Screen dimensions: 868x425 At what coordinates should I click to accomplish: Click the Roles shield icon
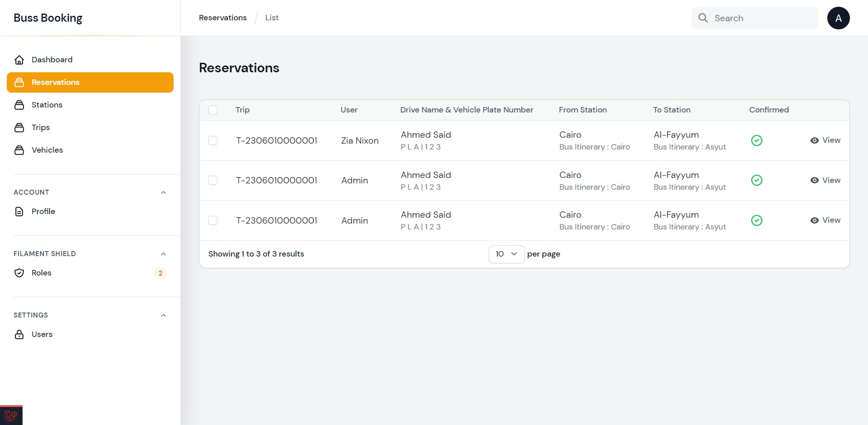tap(19, 273)
